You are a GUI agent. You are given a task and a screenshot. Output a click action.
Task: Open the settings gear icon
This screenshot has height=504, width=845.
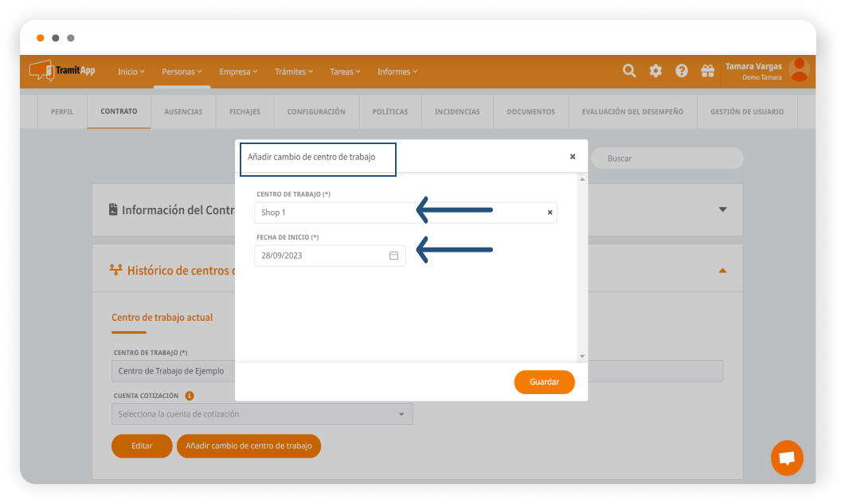click(x=655, y=71)
